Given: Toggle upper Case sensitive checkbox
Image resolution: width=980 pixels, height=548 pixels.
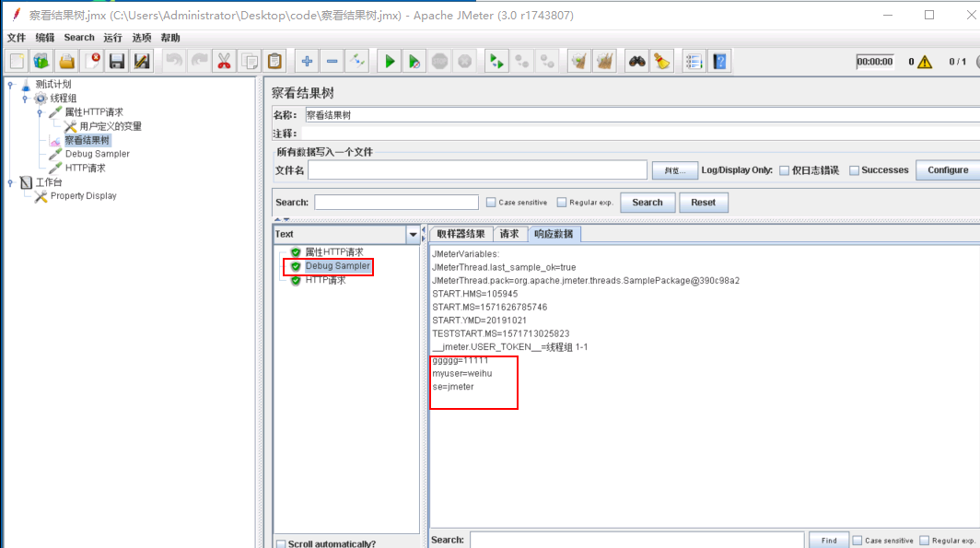Looking at the screenshot, I should click(491, 203).
